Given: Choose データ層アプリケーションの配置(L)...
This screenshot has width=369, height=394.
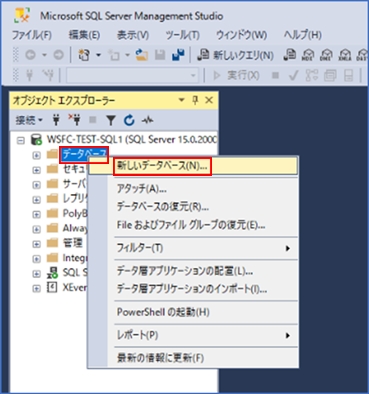Looking at the screenshot, I should tap(193, 271).
